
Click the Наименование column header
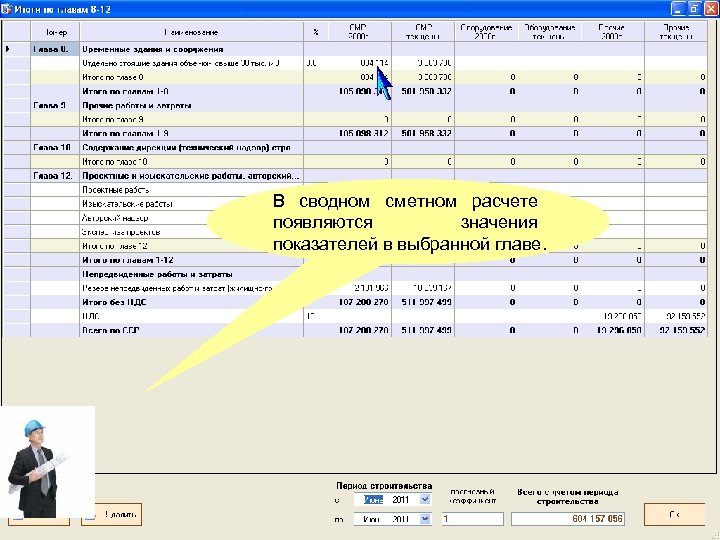[191, 32]
